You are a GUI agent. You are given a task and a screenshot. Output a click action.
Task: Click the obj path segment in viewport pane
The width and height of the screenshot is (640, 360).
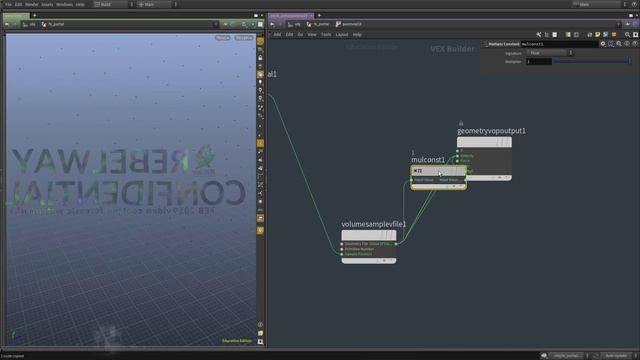click(29, 24)
